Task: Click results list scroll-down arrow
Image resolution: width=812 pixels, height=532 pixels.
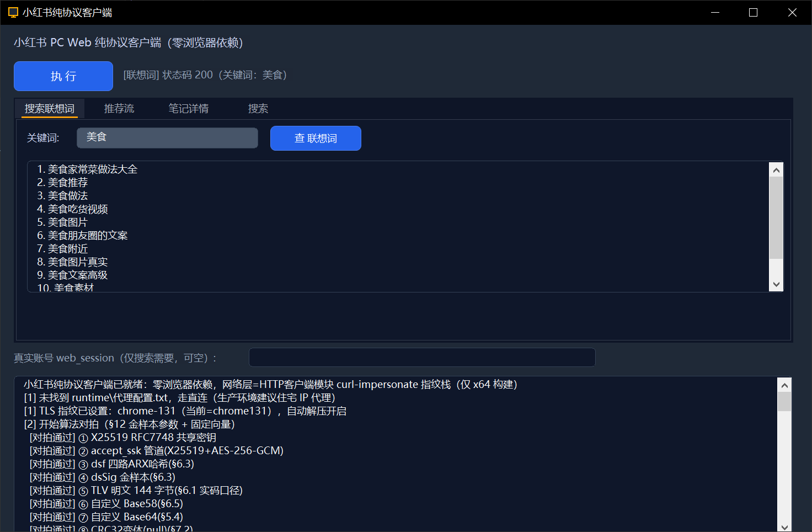Action: 776,284
